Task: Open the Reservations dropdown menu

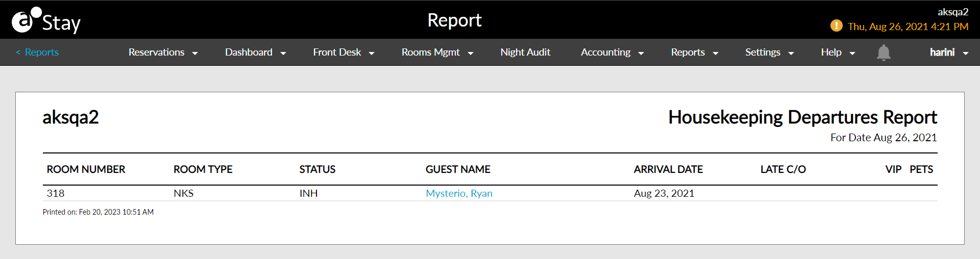Action: click(x=163, y=52)
